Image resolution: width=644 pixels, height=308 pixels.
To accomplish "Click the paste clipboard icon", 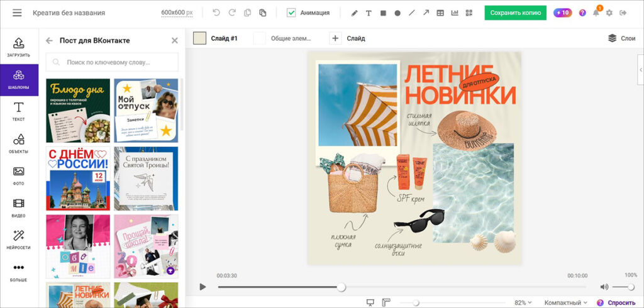I will coord(263,13).
